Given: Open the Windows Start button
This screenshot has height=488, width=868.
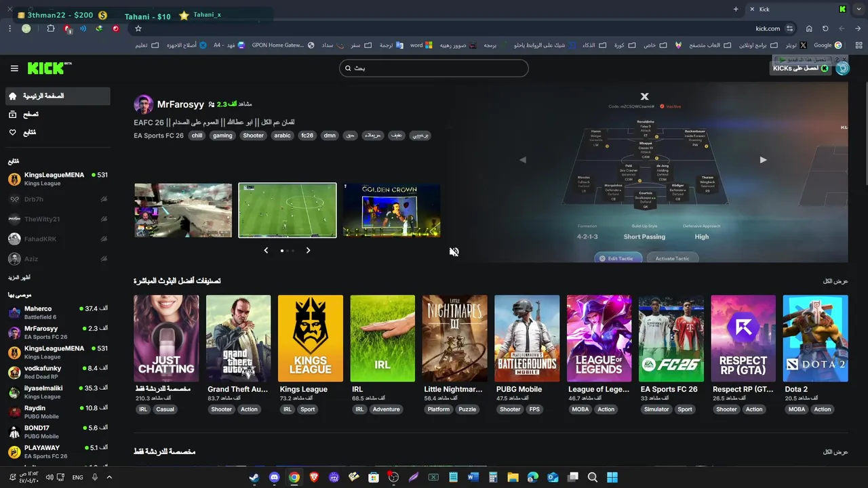Looking at the screenshot, I should (612, 477).
